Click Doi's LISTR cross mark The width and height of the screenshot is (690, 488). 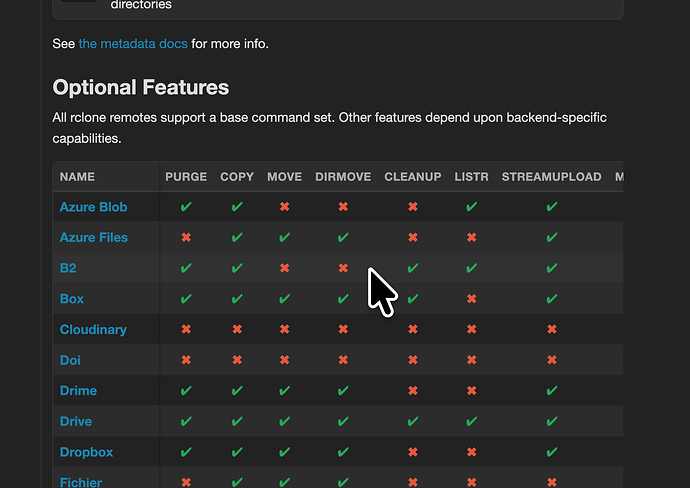tap(472, 360)
